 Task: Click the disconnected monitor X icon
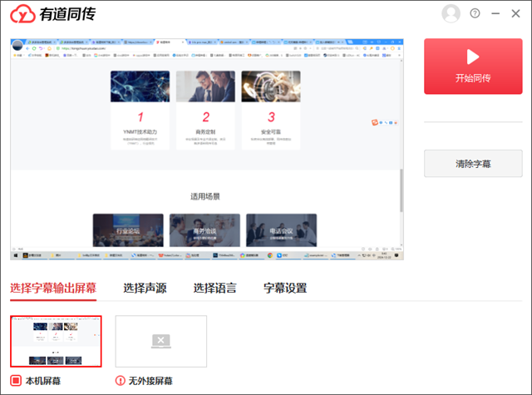coord(160,341)
